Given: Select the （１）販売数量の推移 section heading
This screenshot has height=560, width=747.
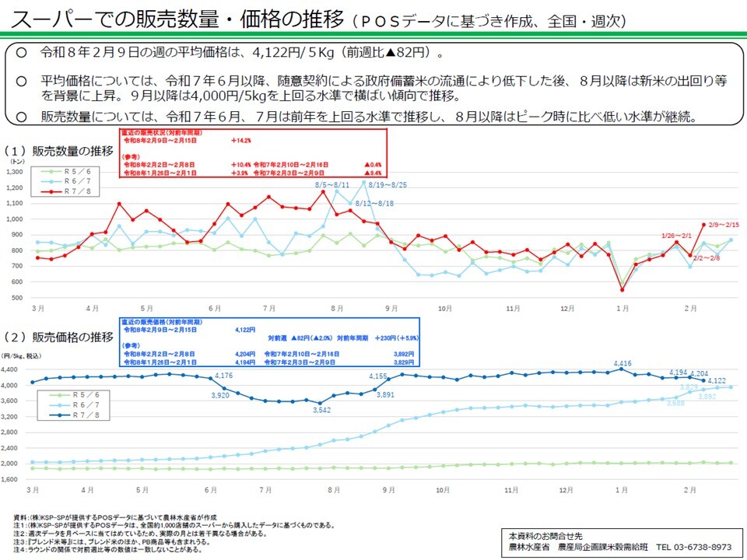Looking at the screenshot, I should 59,151.
